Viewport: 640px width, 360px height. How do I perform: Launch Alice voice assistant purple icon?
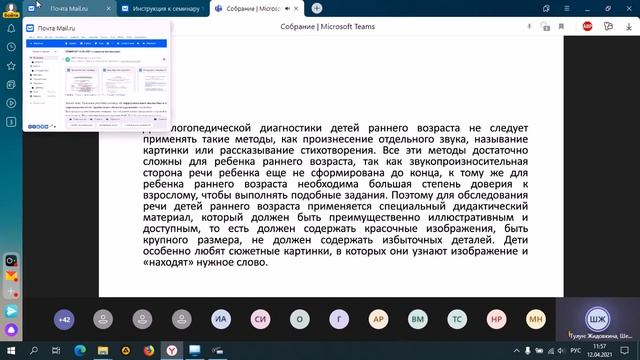[x=11, y=329]
